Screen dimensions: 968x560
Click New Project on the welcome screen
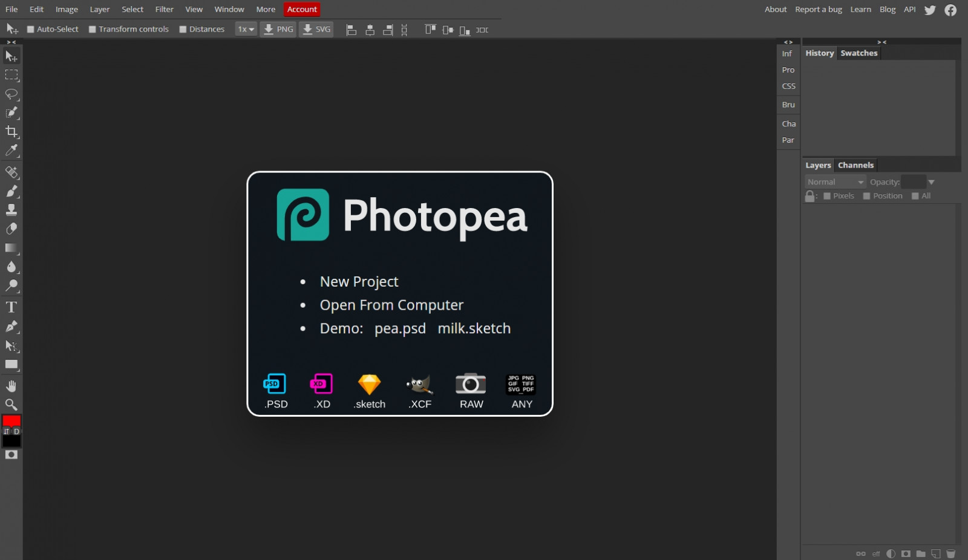click(359, 282)
